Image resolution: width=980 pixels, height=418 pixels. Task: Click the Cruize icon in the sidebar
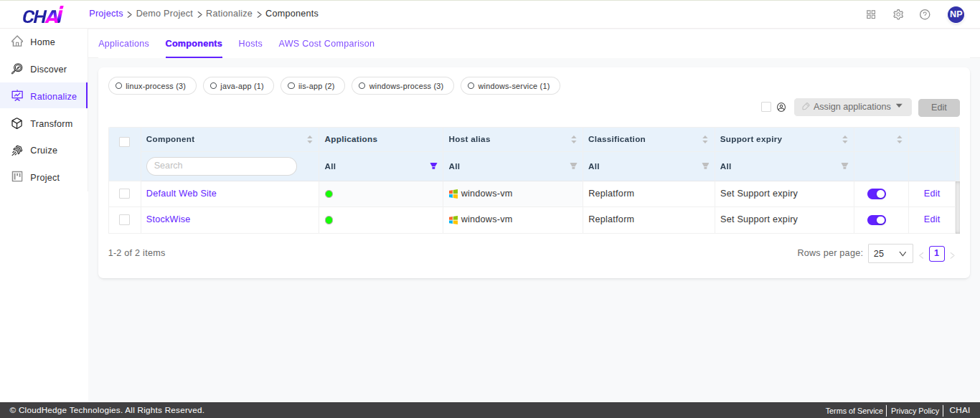(17, 151)
